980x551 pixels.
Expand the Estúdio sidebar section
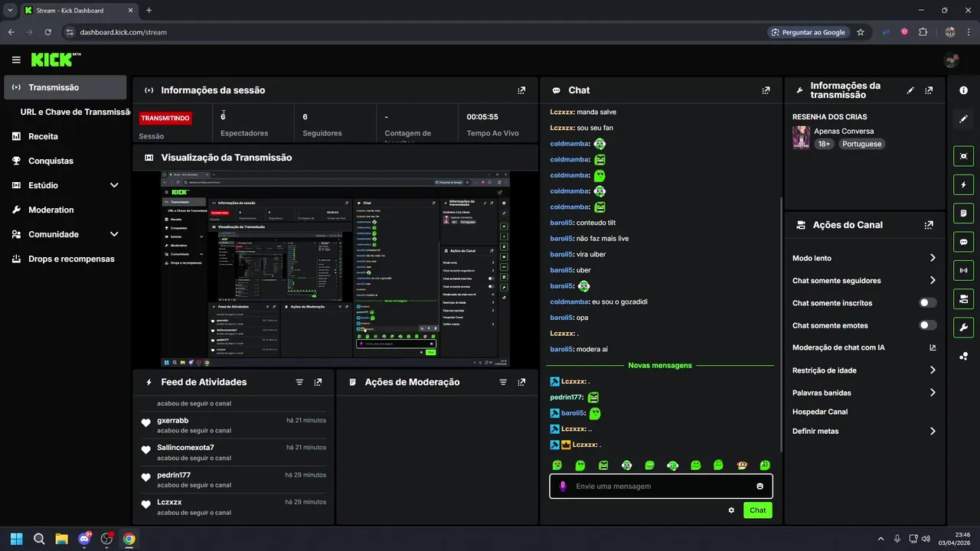[114, 185]
